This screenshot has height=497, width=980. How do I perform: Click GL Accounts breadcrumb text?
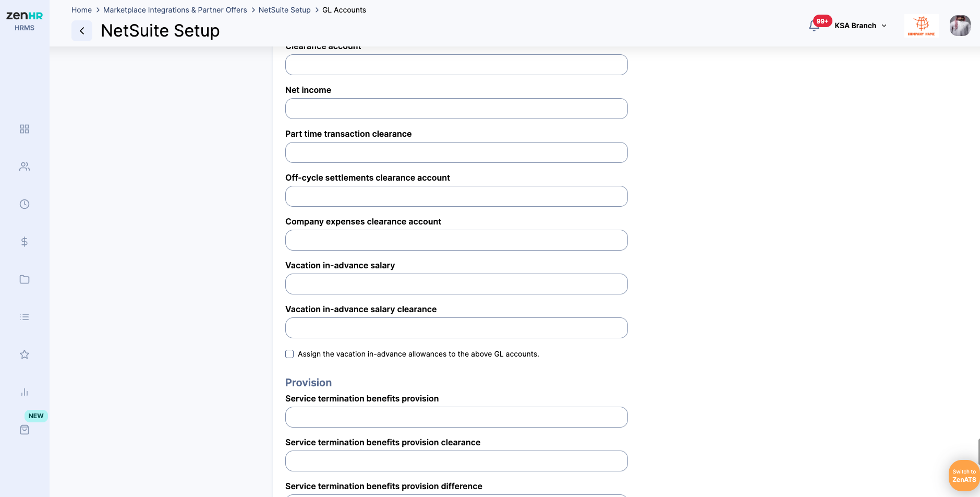point(344,10)
